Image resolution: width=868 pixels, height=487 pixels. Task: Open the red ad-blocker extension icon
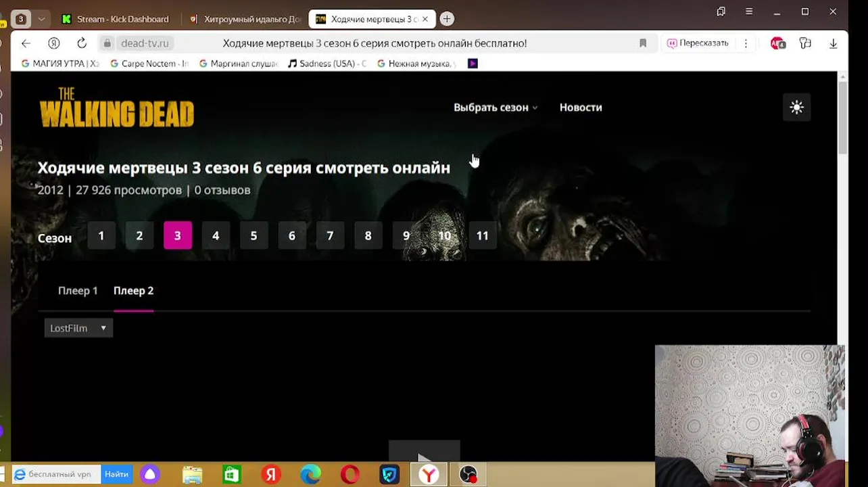[x=778, y=43]
